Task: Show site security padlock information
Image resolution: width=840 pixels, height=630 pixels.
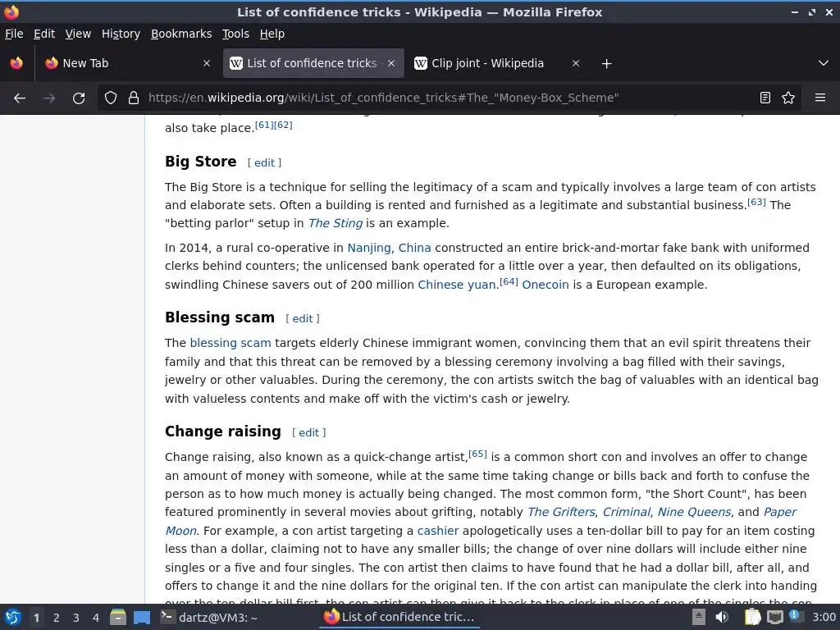Action: 134,98
